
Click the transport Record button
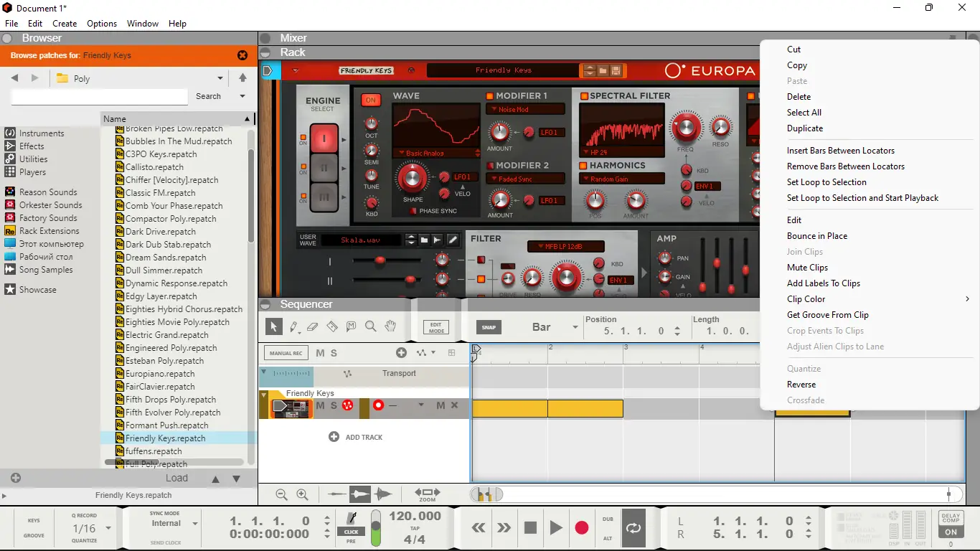click(x=582, y=528)
